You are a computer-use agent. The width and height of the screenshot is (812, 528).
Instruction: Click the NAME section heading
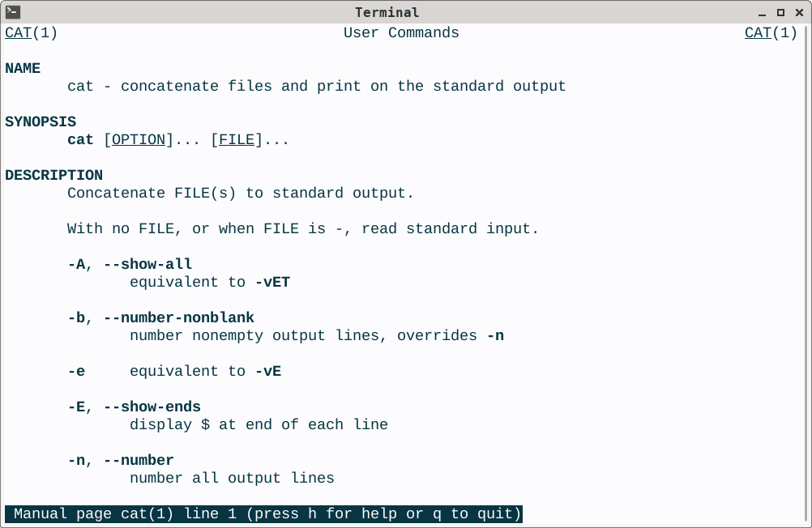pos(23,68)
